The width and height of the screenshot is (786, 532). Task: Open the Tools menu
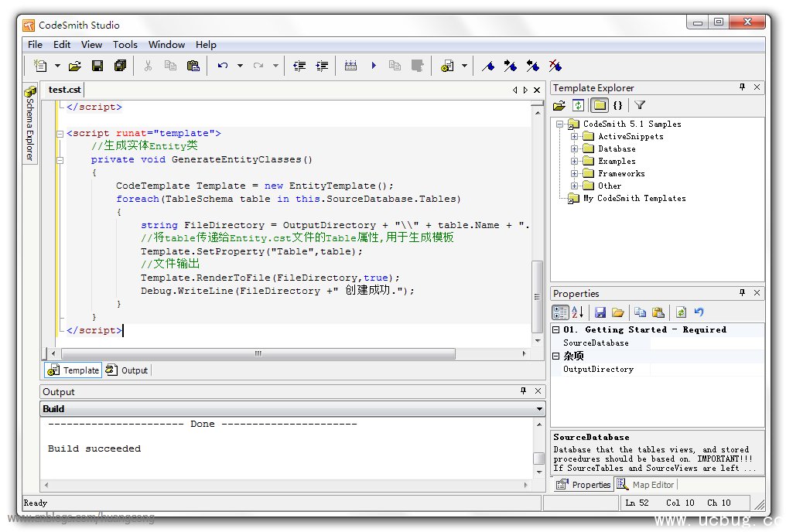click(x=125, y=45)
